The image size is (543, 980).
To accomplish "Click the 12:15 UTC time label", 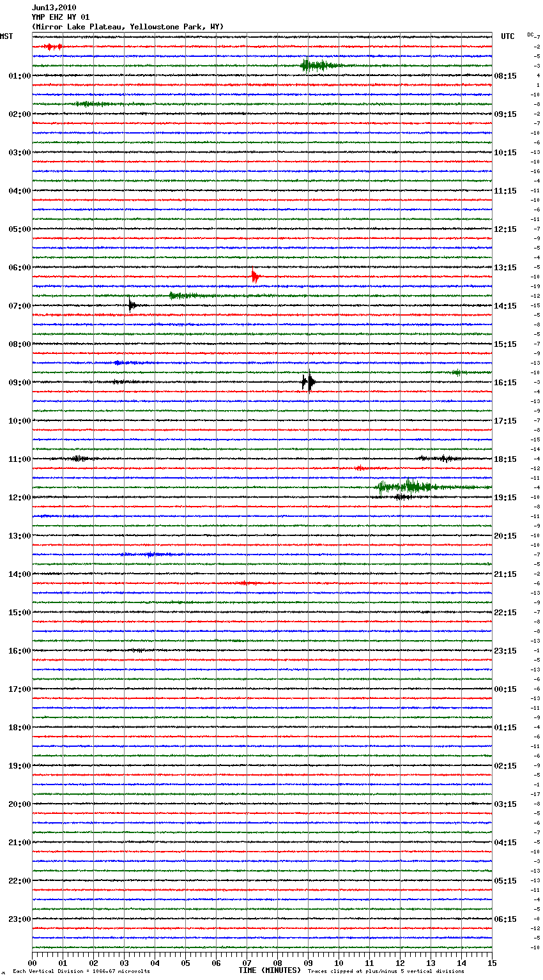I will [505, 229].
